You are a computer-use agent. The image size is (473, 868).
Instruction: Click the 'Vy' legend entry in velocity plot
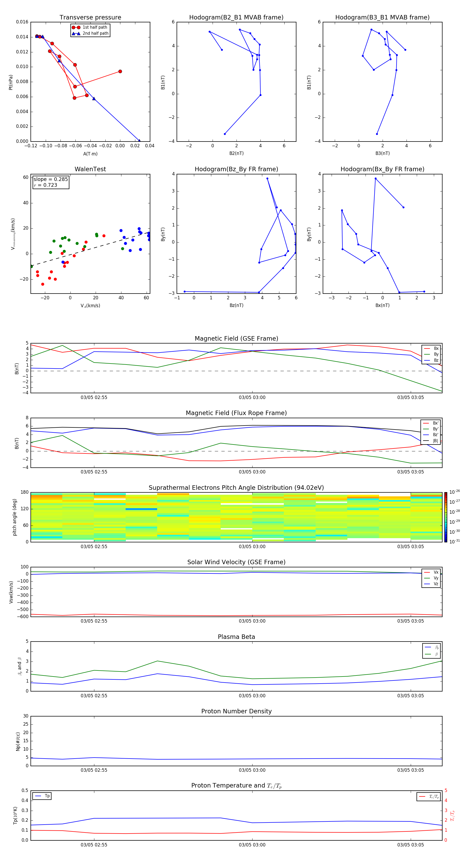431,578
